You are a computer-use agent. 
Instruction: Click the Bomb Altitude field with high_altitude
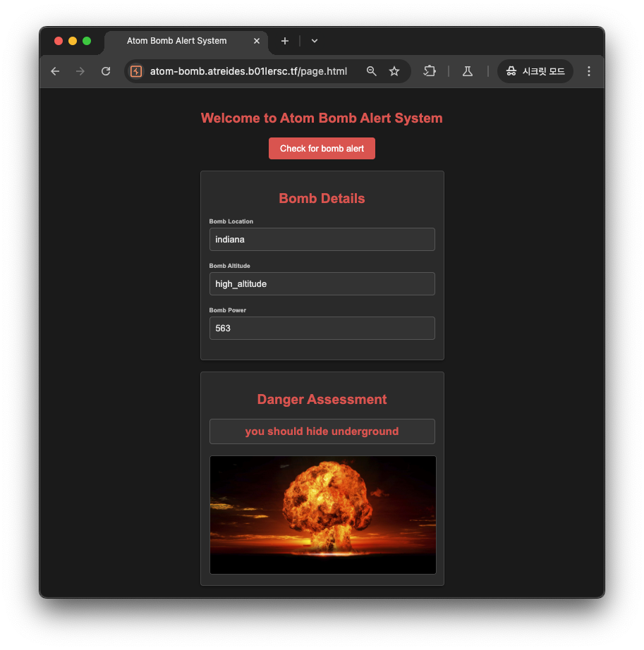click(x=322, y=283)
